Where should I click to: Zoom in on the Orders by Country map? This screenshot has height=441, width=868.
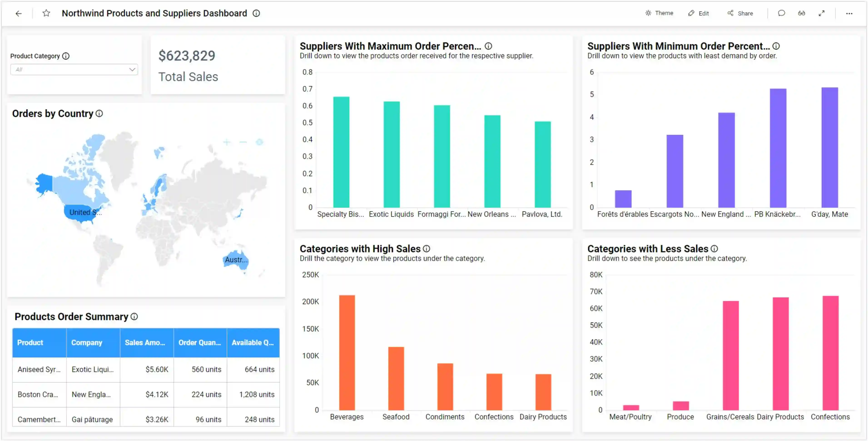point(227,142)
